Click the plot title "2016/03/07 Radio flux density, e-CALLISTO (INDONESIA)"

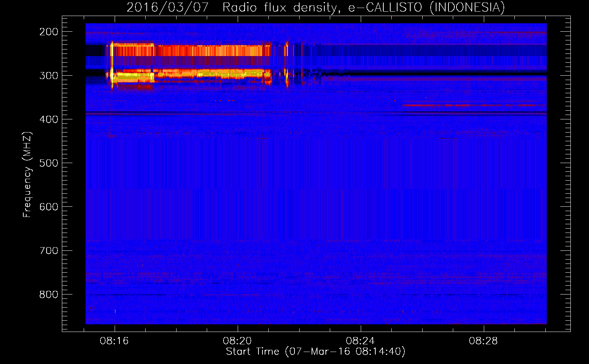pos(316,7)
